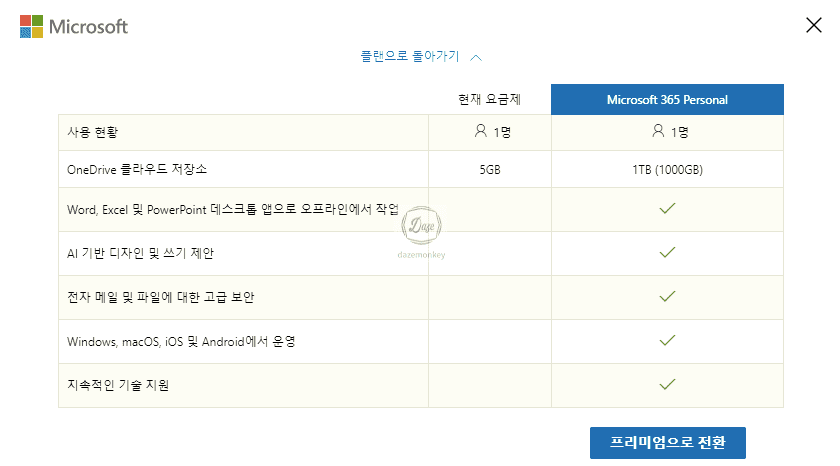The image size is (840, 466).
Task: Click the checkmark in the 고급 보안 row
Action: pyautogui.click(x=667, y=296)
